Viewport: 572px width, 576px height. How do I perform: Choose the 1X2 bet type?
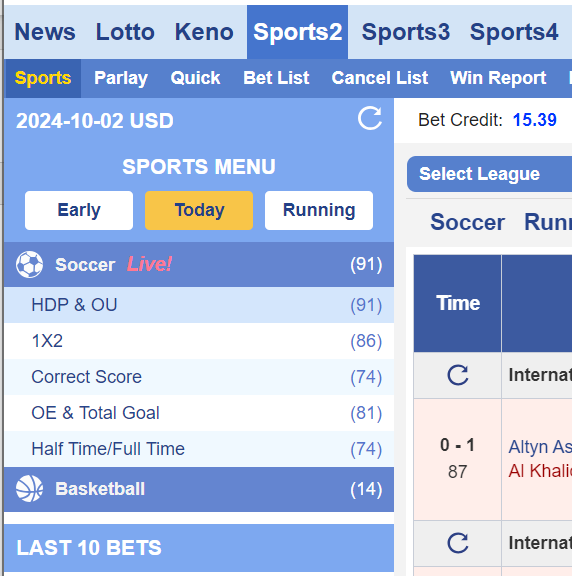click(x=199, y=341)
